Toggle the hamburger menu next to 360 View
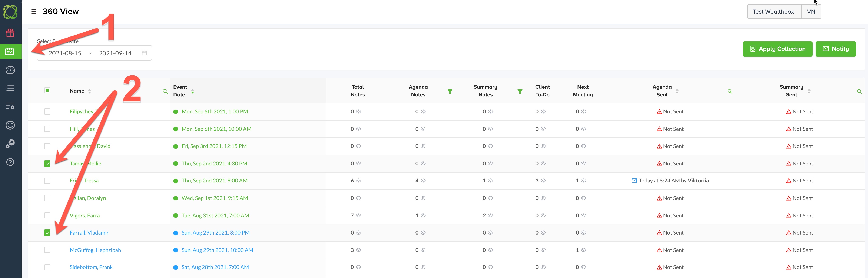This screenshot has width=868, height=278. coord(34,12)
